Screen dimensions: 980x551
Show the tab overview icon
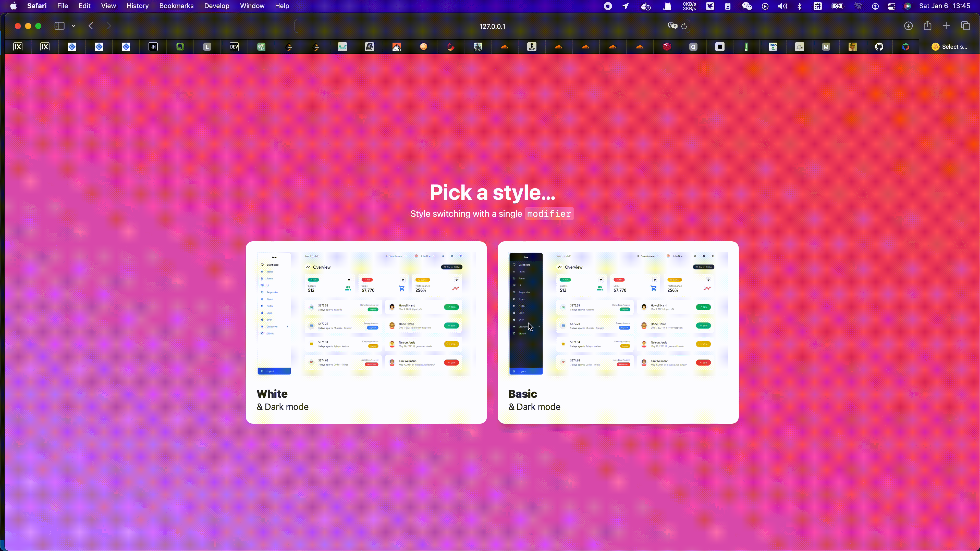click(x=965, y=26)
